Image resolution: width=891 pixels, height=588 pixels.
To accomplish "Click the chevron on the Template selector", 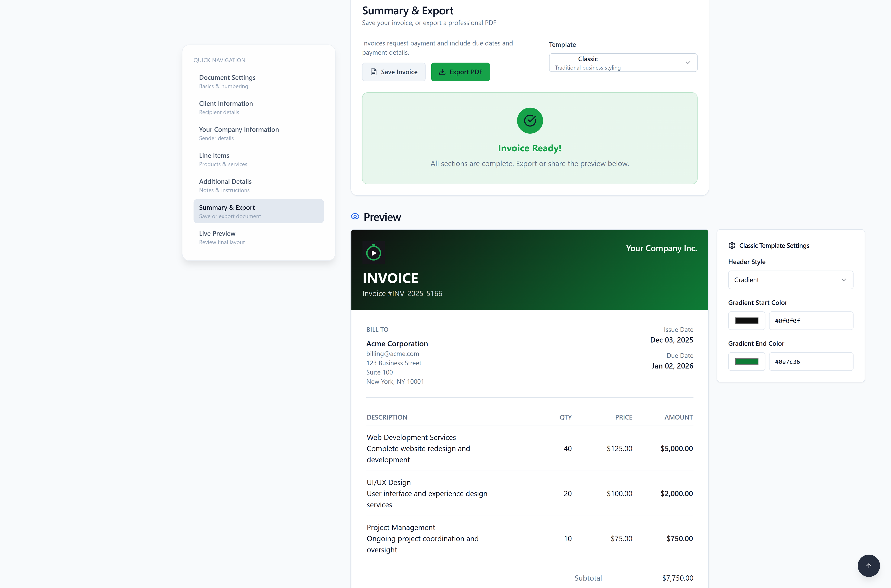I will (688, 63).
